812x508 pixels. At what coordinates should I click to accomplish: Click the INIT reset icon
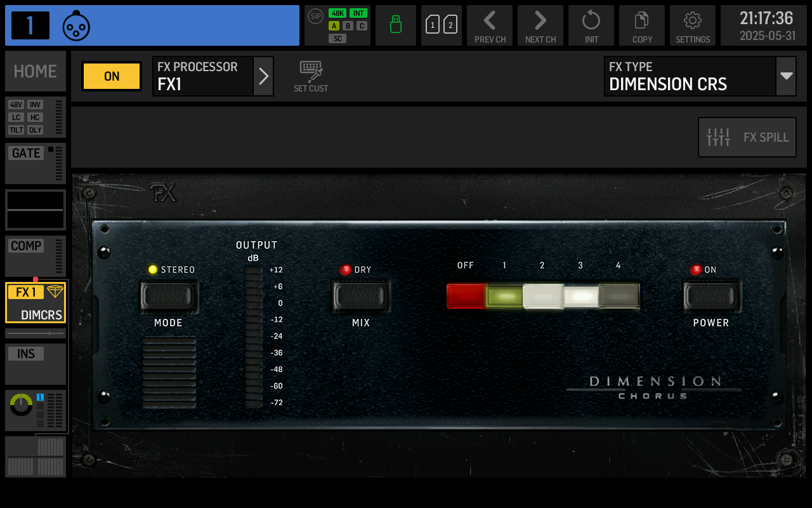click(591, 25)
